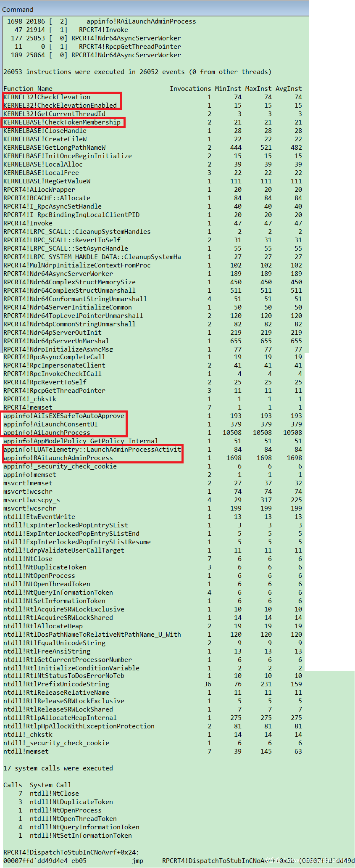Click the Command window title

point(18,9)
